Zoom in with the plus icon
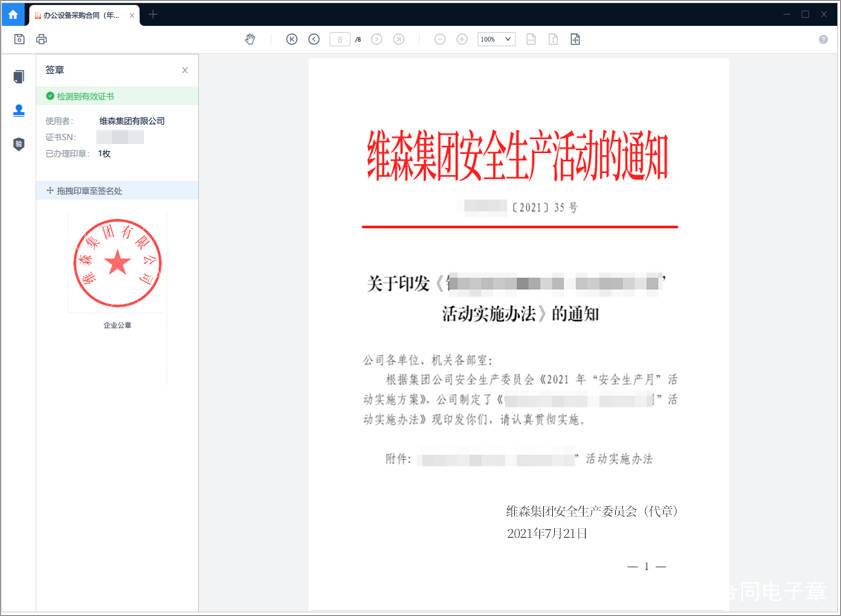This screenshot has width=841, height=616. point(462,39)
